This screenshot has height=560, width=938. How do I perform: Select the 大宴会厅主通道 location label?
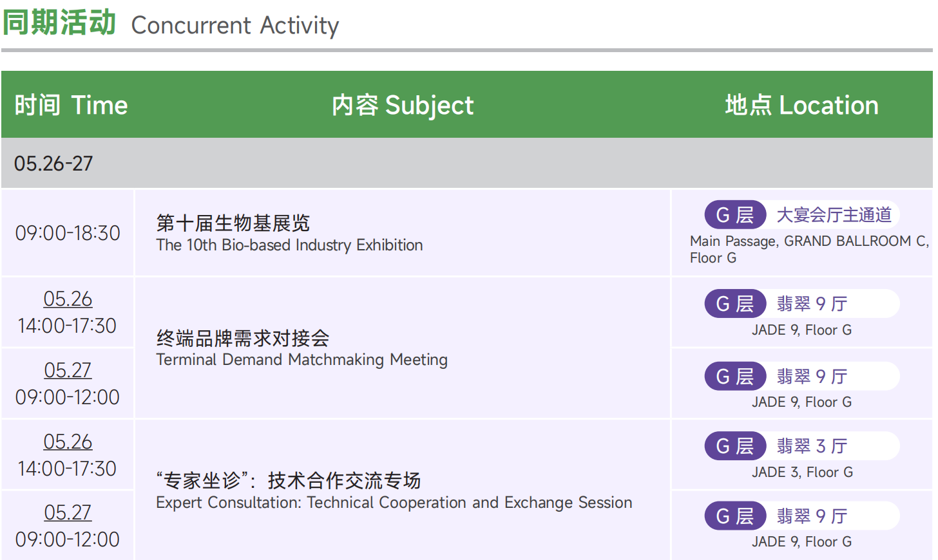tap(834, 215)
